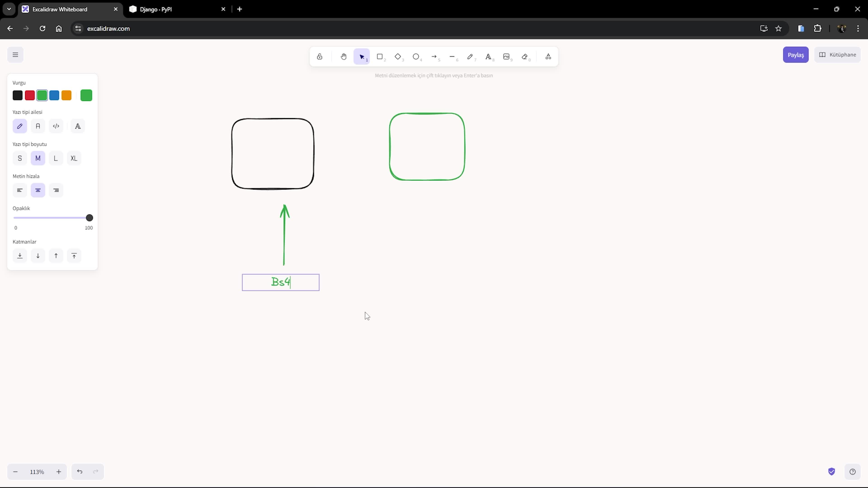Select the Rectangle tool
This screenshot has height=488, width=868.
pyautogui.click(x=380, y=56)
